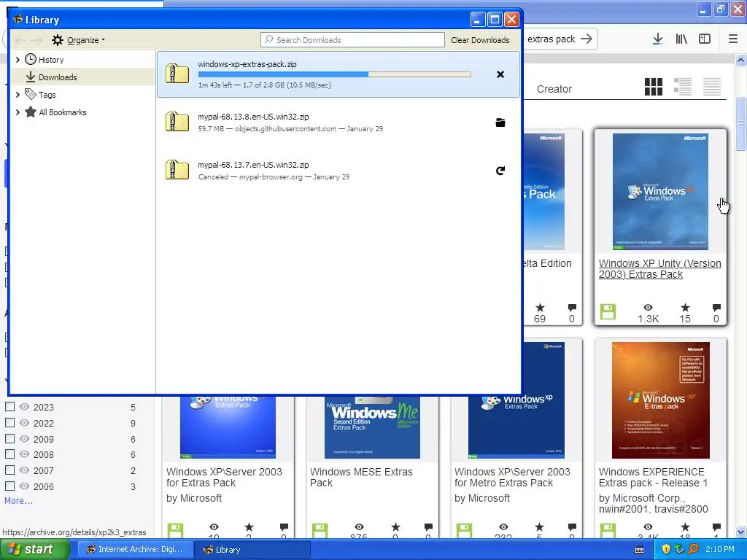
Task: Switch to tile grid view
Action: pos(653,87)
